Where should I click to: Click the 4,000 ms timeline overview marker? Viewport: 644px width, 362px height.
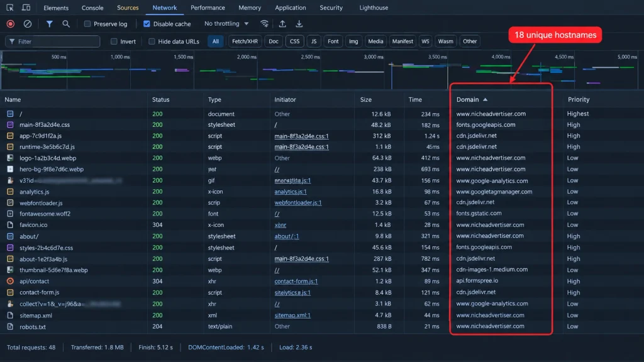tap(501, 57)
